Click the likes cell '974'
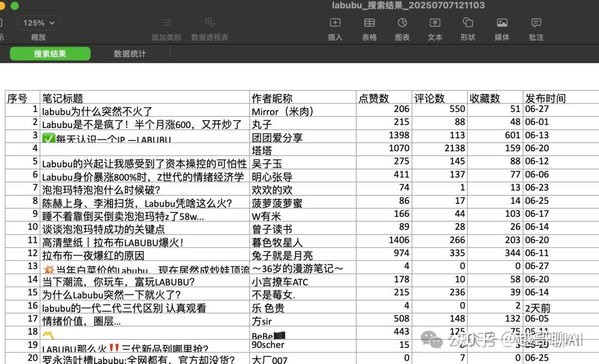Viewport: 599px width, 364px height. (x=384, y=254)
